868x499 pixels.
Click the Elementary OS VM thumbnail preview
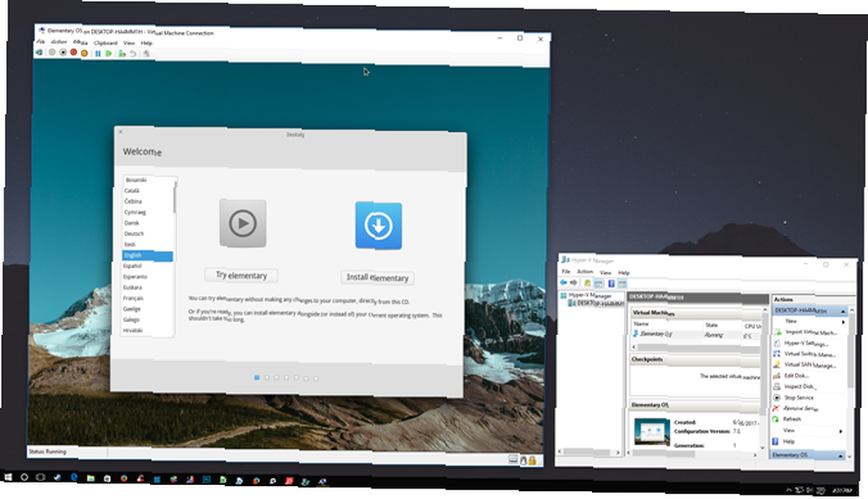pyautogui.click(x=652, y=431)
